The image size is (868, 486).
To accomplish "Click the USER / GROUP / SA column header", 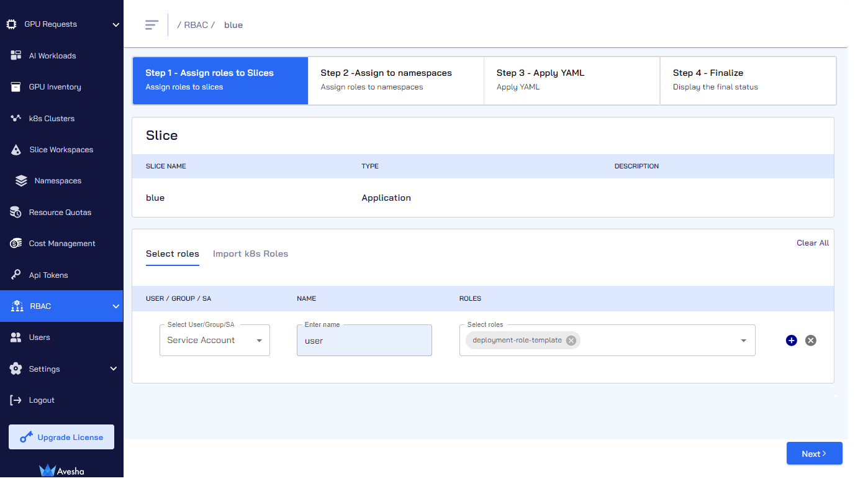I will click(x=178, y=298).
